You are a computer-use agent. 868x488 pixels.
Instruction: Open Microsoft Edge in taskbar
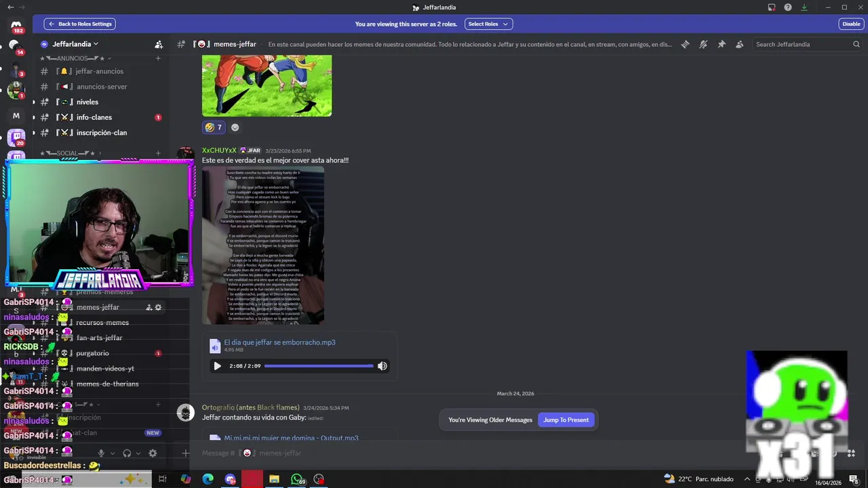[x=208, y=479]
